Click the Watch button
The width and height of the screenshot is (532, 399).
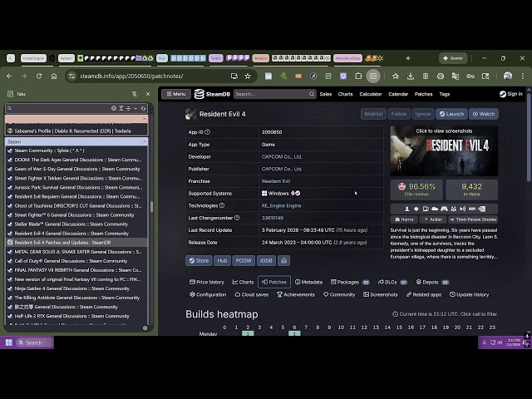click(484, 114)
